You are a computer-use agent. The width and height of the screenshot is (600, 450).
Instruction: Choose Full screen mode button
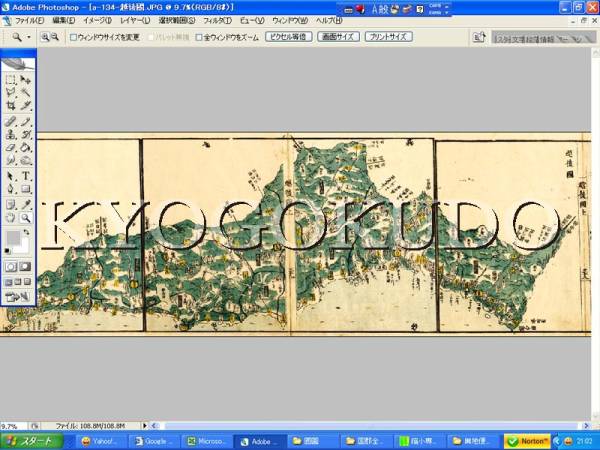tap(27, 282)
